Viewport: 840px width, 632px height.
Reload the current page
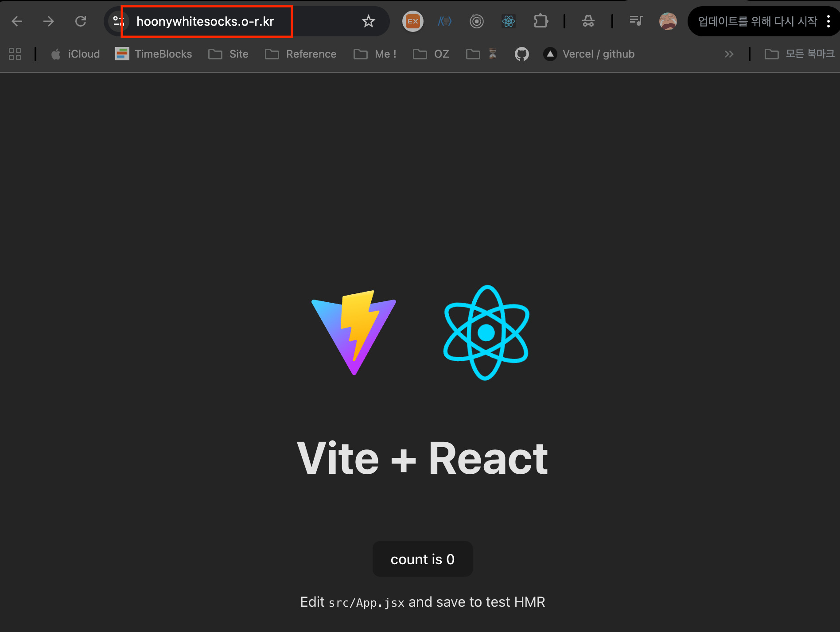pyautogui.click(x=81, y=21)
